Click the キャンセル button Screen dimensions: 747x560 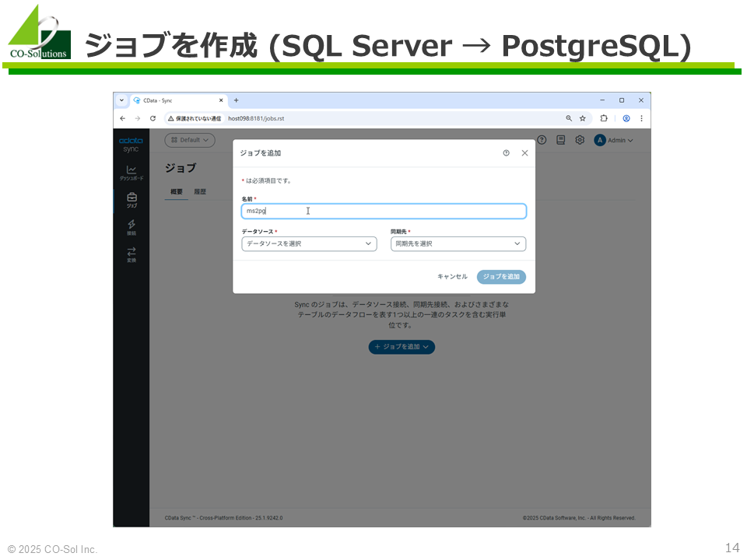coord(453,277)
